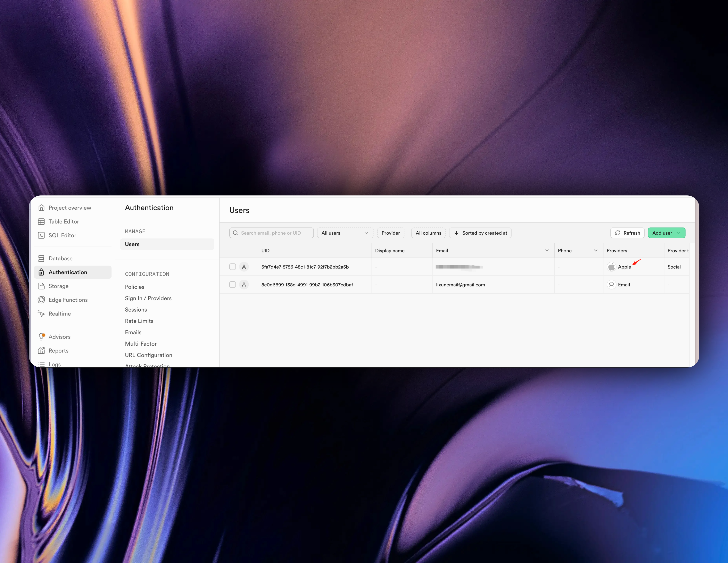Open Realtime cursor icon
728x563 pixels.
(41, 313)
